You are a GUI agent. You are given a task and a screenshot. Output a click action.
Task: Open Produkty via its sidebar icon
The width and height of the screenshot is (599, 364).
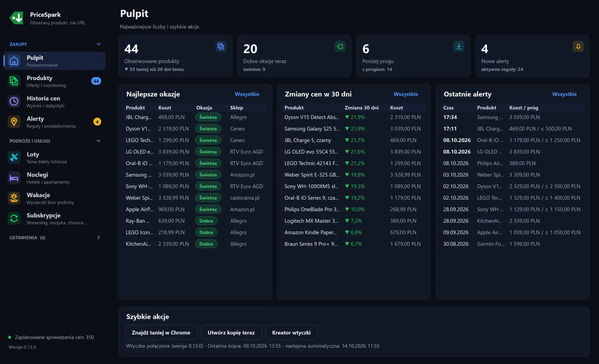pos(14,81)
